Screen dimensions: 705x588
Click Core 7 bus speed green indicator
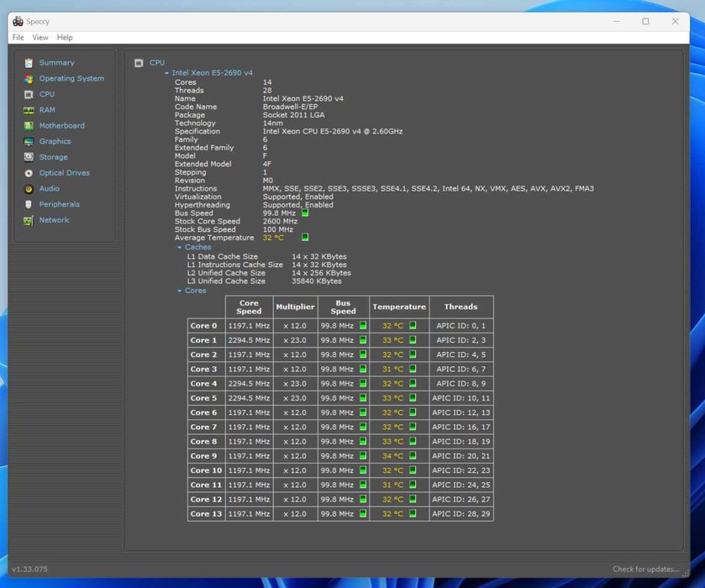pos(363,427)
